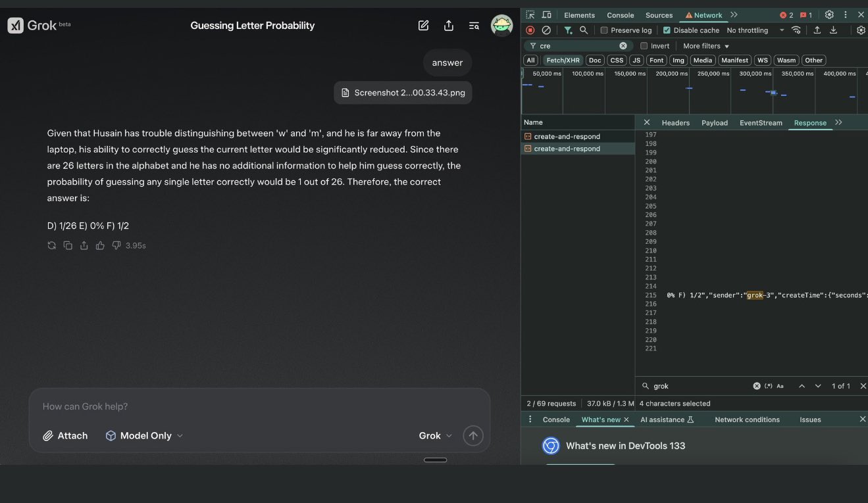Toggle the Invert filter checkbox

tap(644, 46)
